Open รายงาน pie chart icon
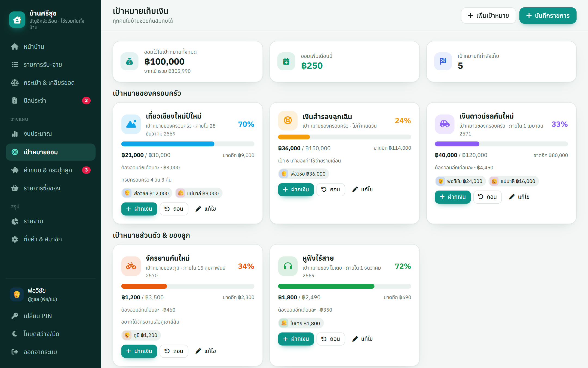The width and height of the screenshot is (588, 368). pyautogui.click(x=15, y=221)
